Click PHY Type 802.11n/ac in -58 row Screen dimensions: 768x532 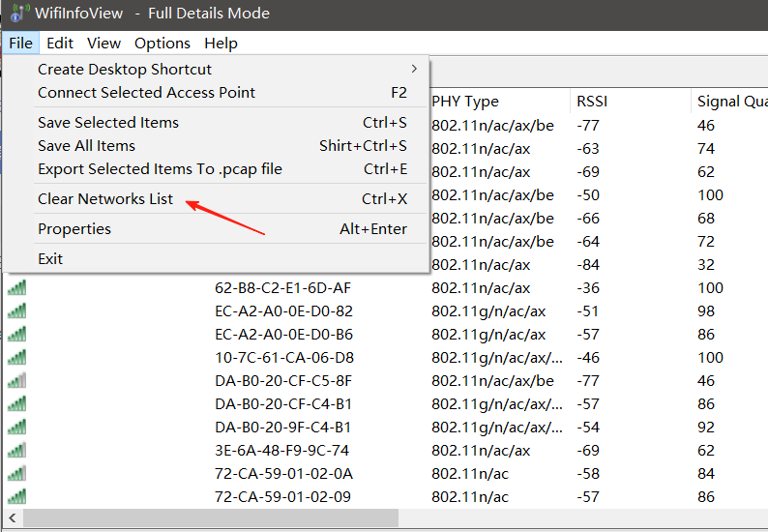tap(470, 474)
